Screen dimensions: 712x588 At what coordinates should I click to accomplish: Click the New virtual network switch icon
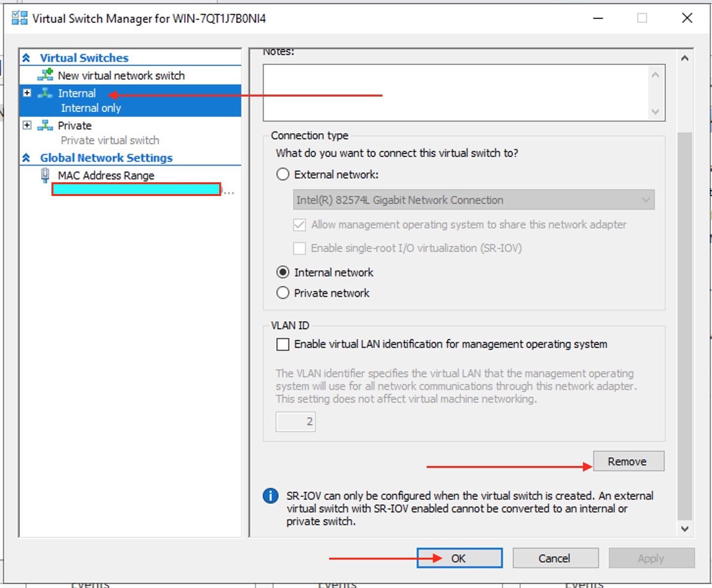[46, 75]
